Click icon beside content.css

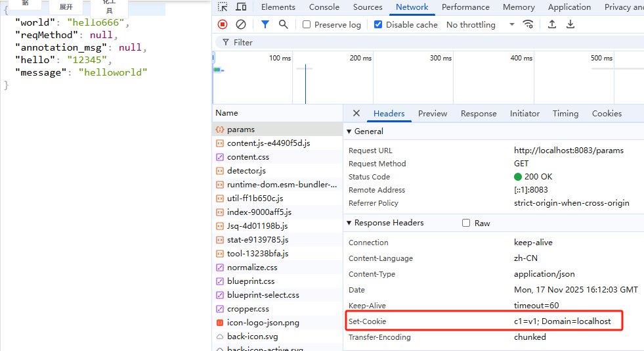220,157
